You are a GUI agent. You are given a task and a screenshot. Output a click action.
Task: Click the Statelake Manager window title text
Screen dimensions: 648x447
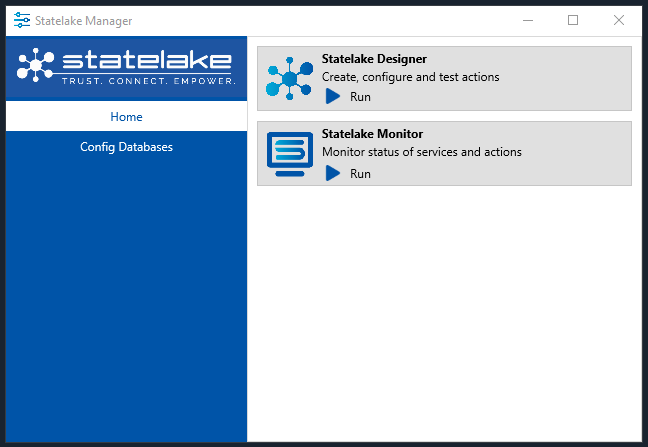coord(83,21)
